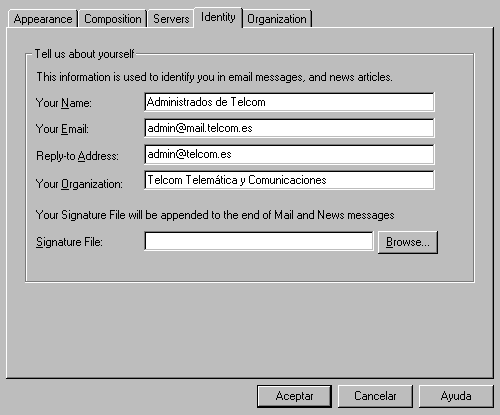
Task: Click the "Your Organization:" label
Action: coord(79,184)
